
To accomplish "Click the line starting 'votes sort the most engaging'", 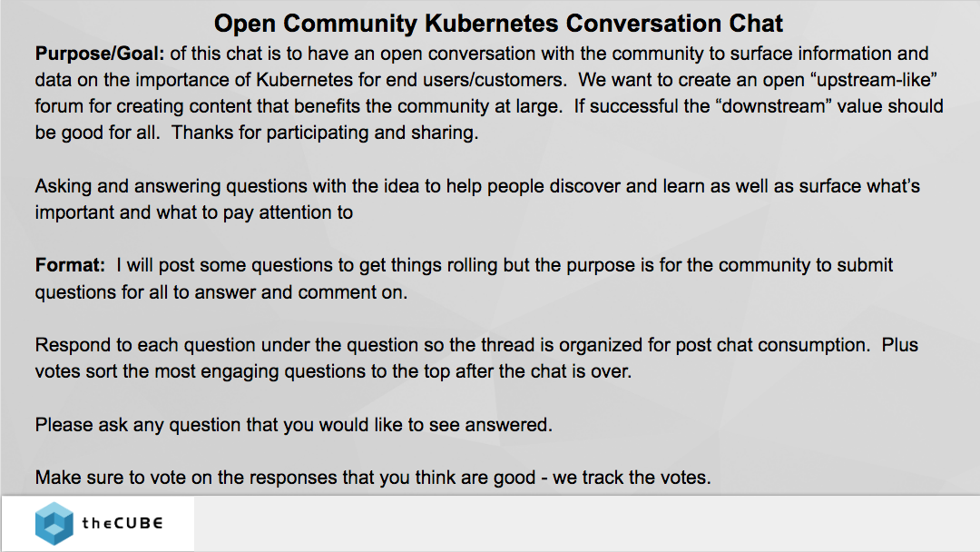I will point(333,371).
